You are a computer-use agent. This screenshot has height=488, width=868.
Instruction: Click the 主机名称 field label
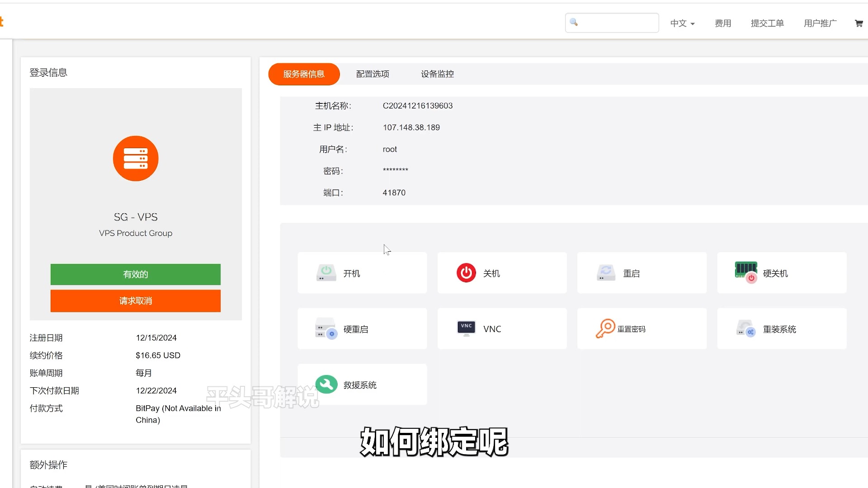(x=333, y=106)
